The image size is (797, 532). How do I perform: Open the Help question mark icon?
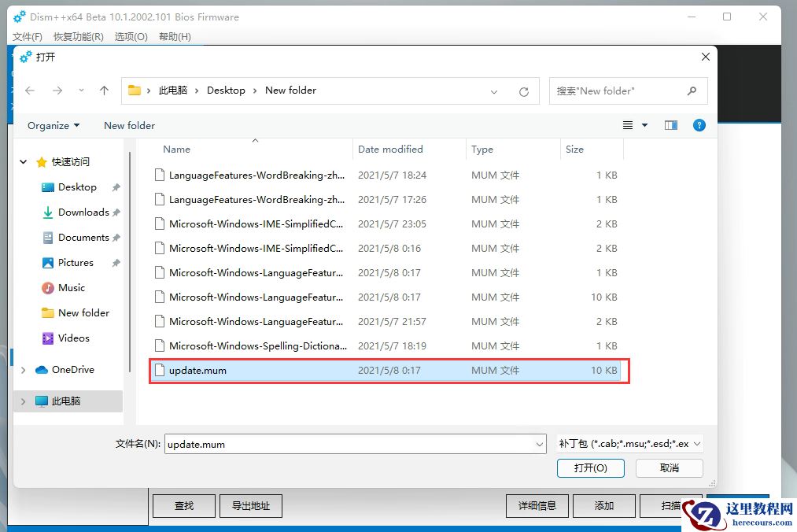pos(699,124)
